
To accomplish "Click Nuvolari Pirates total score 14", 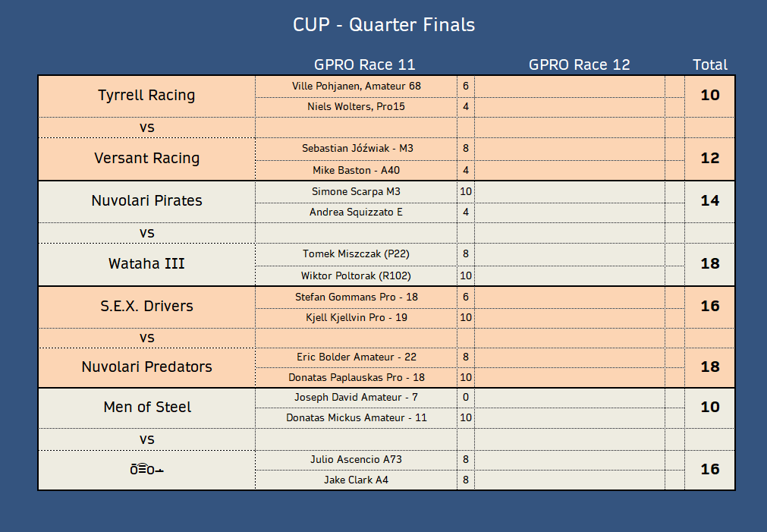I will [709, 201].
